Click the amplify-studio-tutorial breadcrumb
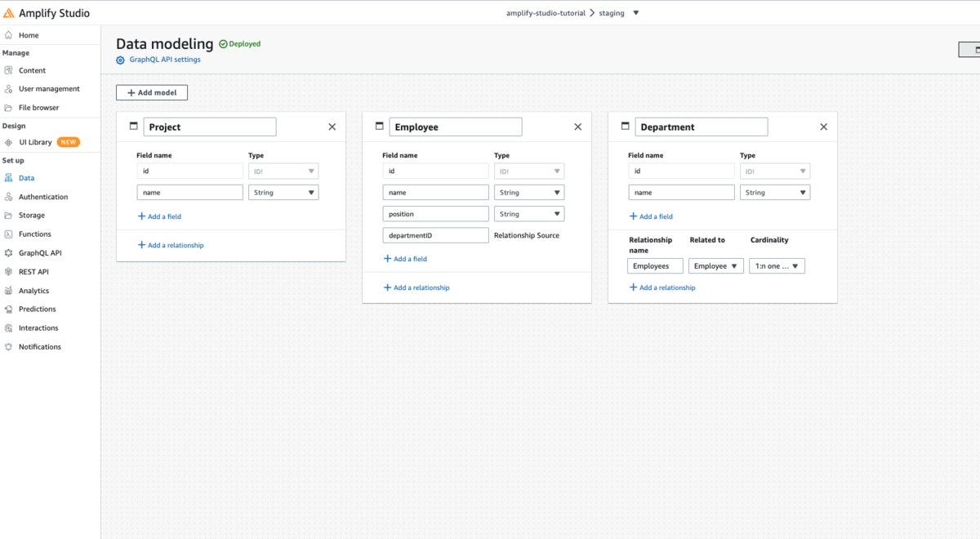The height and width of the screenshot is (539, 980). (546, 13)
